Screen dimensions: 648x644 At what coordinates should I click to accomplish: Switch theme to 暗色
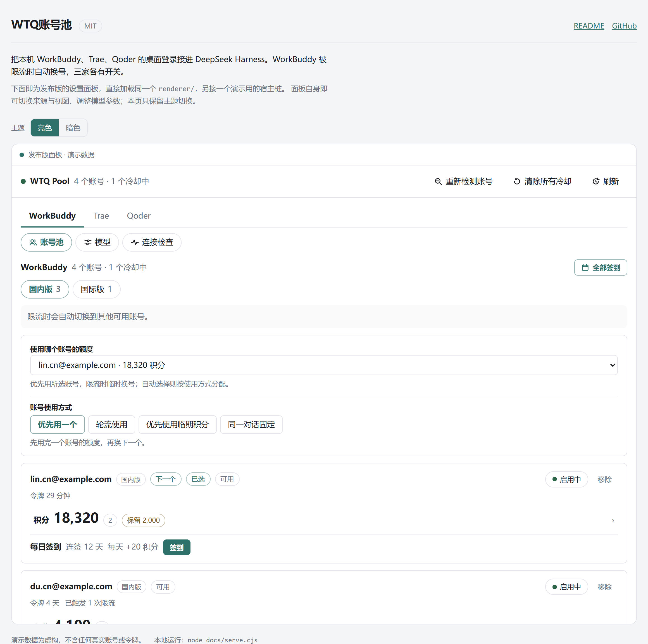(73, 128)
